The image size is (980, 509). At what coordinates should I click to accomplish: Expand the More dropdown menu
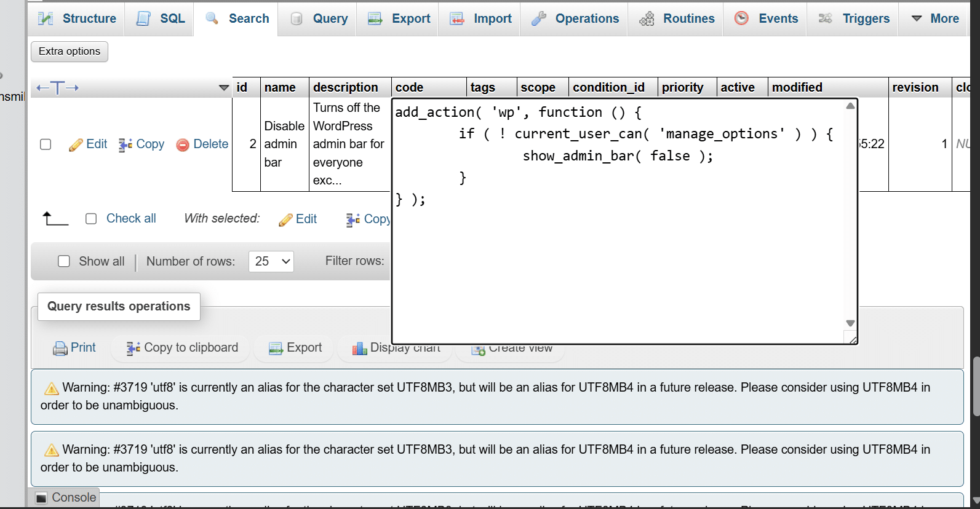tap(934, 18)
